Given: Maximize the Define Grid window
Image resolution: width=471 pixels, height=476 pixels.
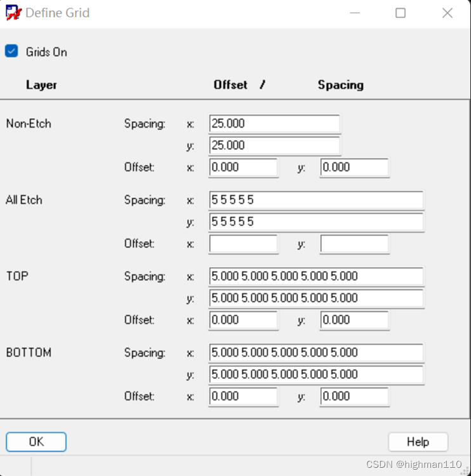Looking at the screenshot, I should click(x=401, y=13).
